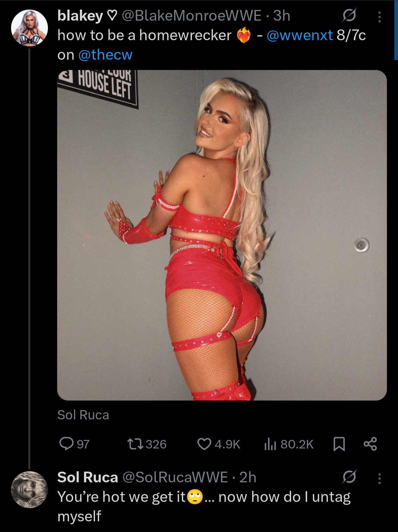Open the reply text about untagging
The height and width of the screenshot is (532, 398).
click(204, 507)
